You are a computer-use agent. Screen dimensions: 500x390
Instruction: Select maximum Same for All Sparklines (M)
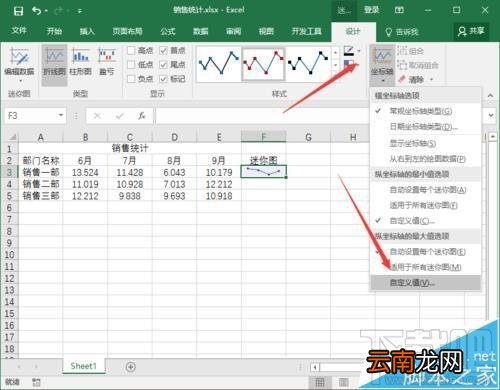[x=425, y=267]
